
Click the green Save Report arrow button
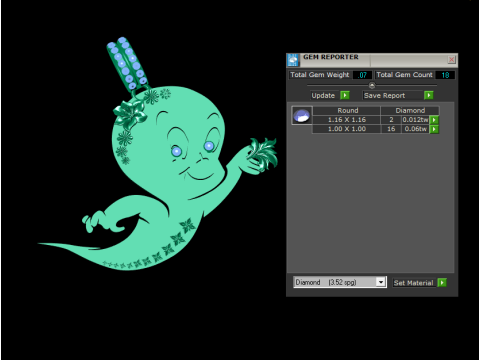pyautogui.click(x=429, y=96)
